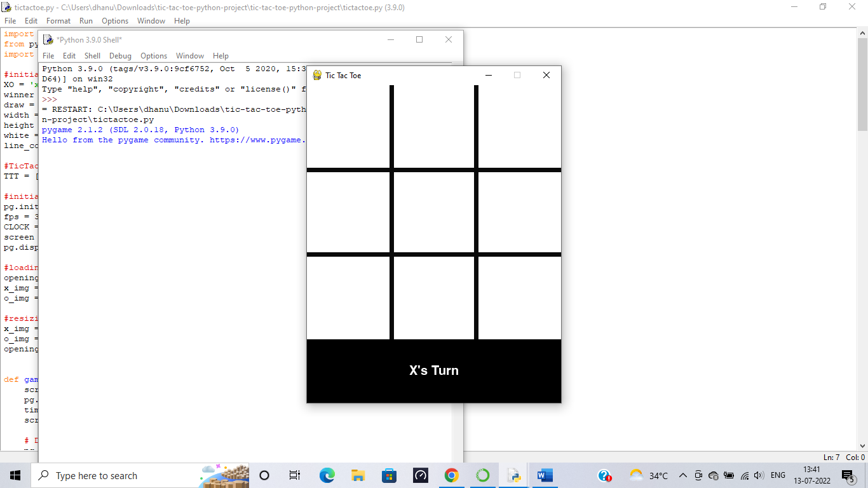868x488 pixels.
Task: Open the volume speaker tray icon
Action: point(758,475)
